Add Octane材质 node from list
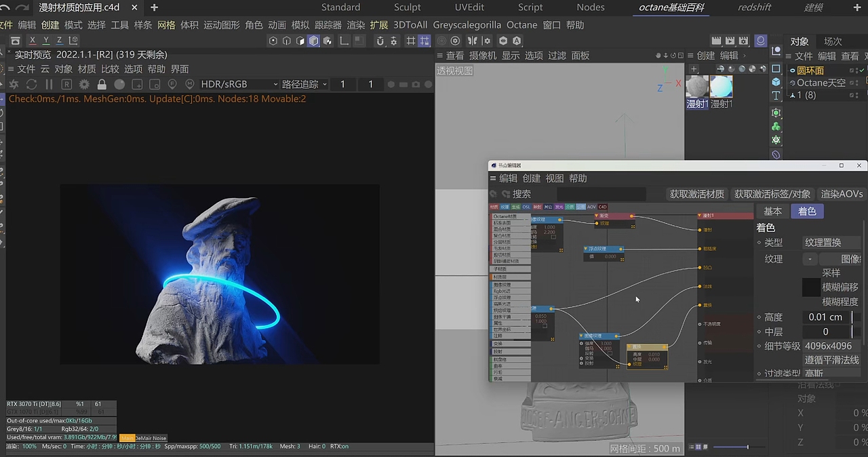 [510, 216]
